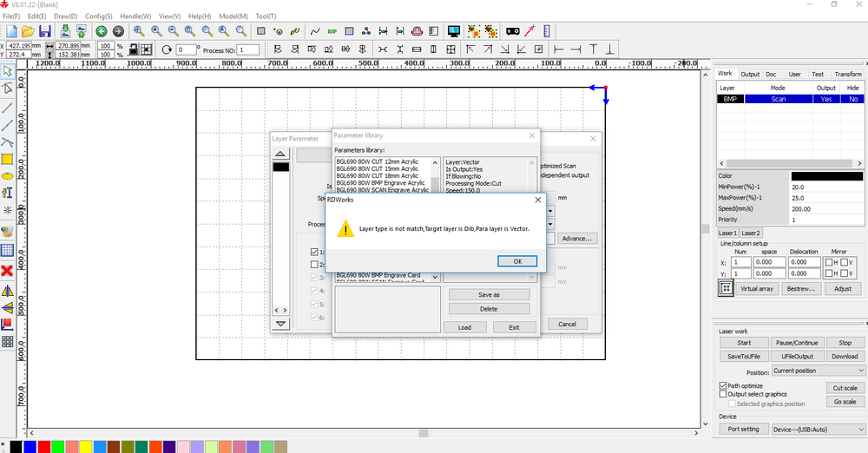The height and width of the screenshot is (453, 868).
Task: Select the line drawing tool
Action: (7, 108)
